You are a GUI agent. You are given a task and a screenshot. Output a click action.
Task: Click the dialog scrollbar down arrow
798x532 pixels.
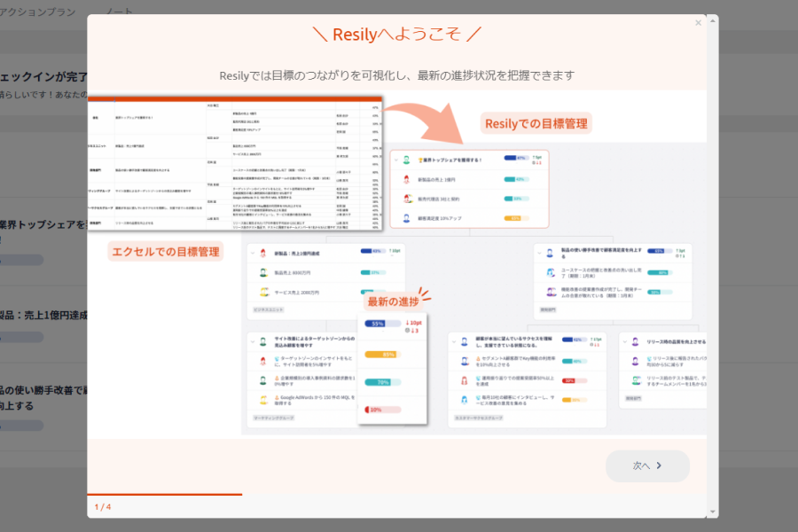[x=713, y=512]
